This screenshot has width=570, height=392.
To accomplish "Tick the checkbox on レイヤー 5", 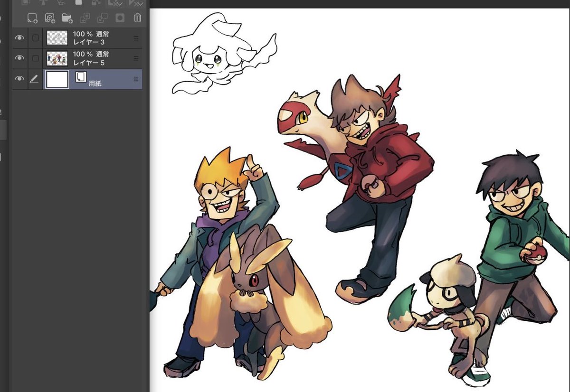I will [35, 58].
